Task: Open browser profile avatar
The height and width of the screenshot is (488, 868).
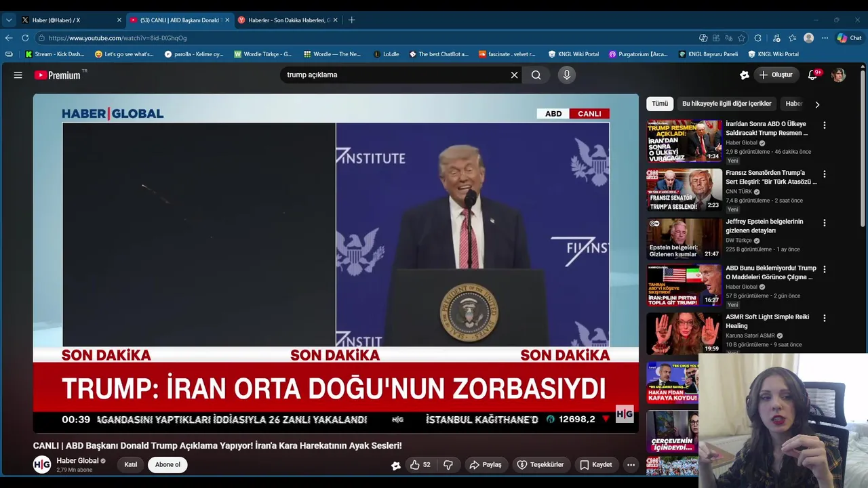Action: pos(808,38)
